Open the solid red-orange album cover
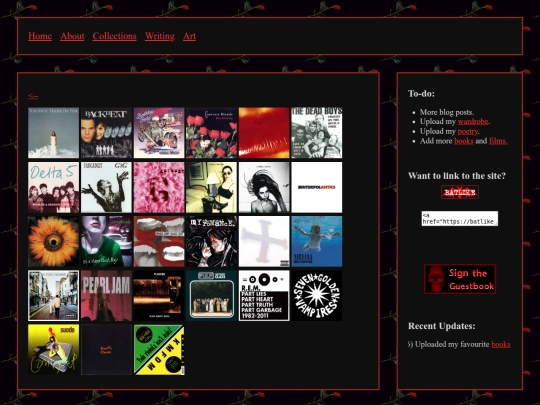Viewport: 540px width, 405px height. [x=264, y=133]
